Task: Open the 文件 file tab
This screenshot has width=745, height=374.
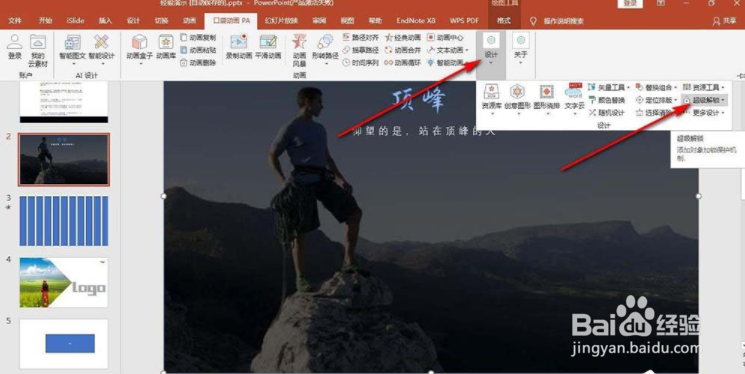Action: [x=15, y=21]
